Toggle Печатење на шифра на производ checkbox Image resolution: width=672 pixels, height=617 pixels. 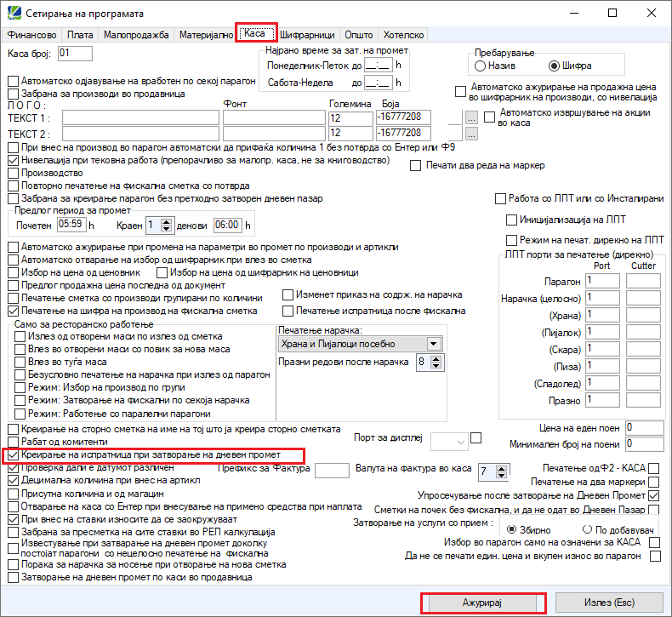[x=14, y=311]
